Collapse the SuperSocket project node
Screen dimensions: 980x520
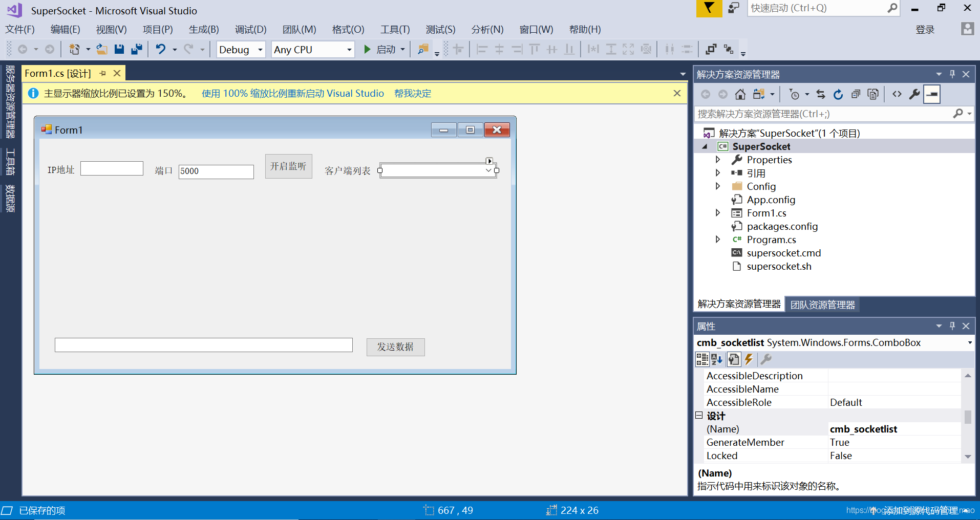705,146
